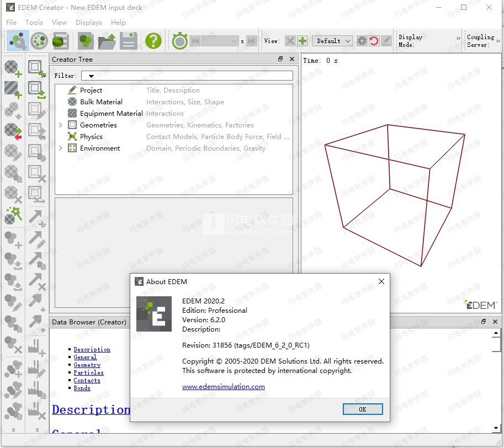This screenshot has height=448, width=504.
Task: Float the Creator Tree panel
Action: tap(280, 59)
